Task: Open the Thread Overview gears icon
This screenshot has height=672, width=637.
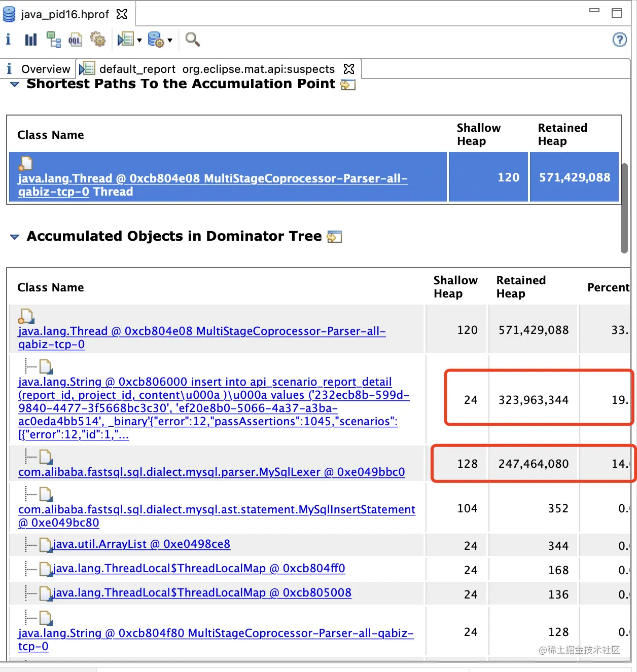Action: 97,39
